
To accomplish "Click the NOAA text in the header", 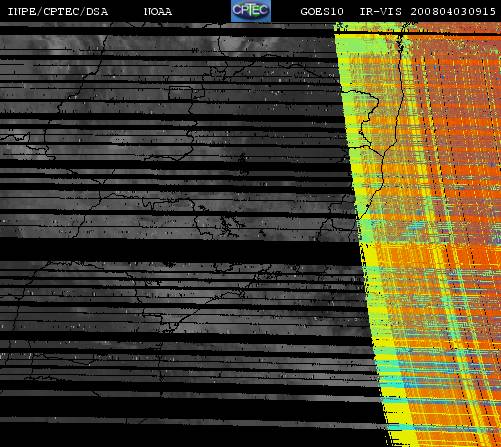I will pyautogui.click(x=158, y=12).
